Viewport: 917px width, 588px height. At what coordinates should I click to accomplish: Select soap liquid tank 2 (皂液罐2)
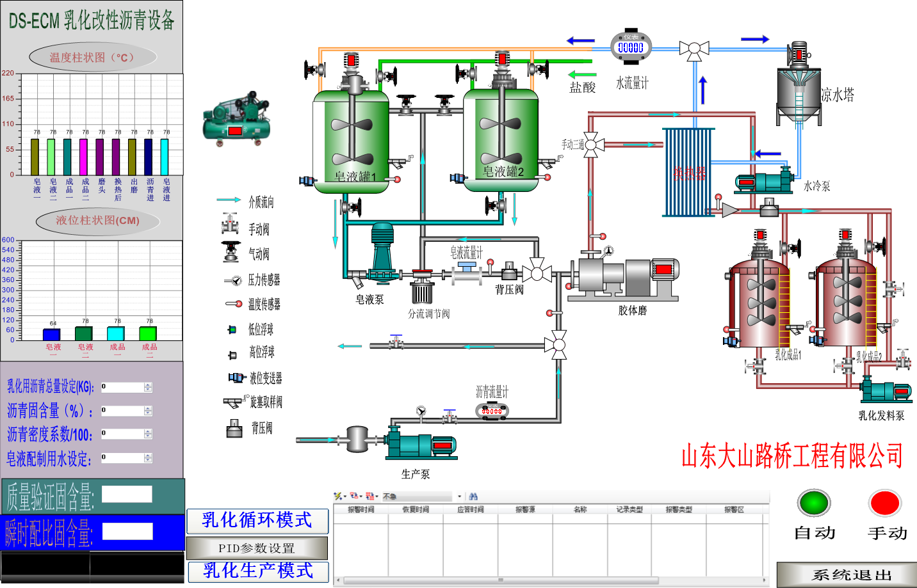[x=501, y=139]
